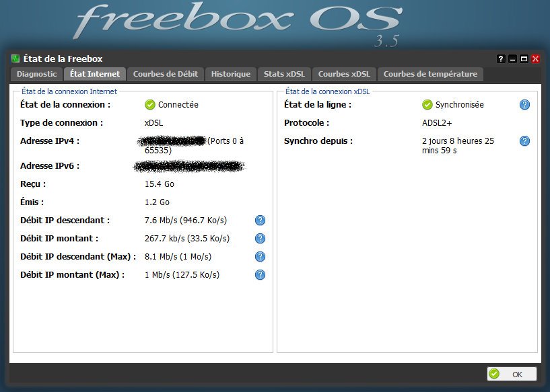This screenshot has width=550, height=392.
Task: Go to Stats xDSL tab
Action: coord(284,74)
